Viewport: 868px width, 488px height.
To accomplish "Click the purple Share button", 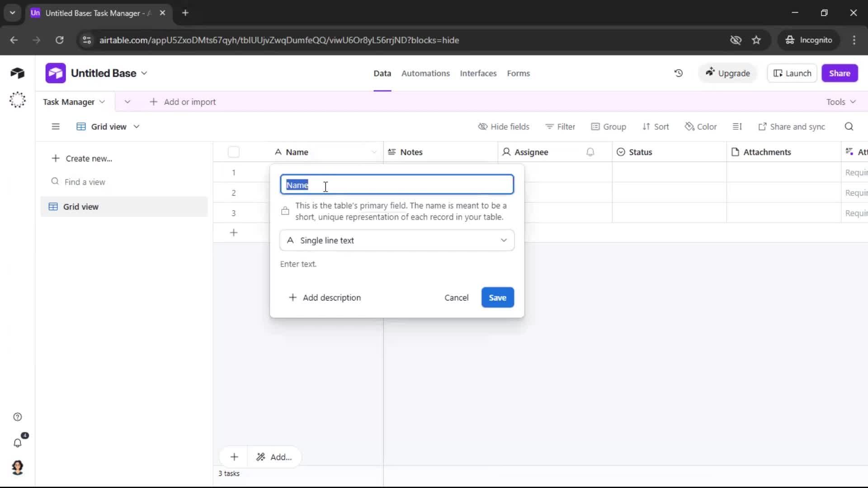I will pyautogui.click(x=840, y=73).
